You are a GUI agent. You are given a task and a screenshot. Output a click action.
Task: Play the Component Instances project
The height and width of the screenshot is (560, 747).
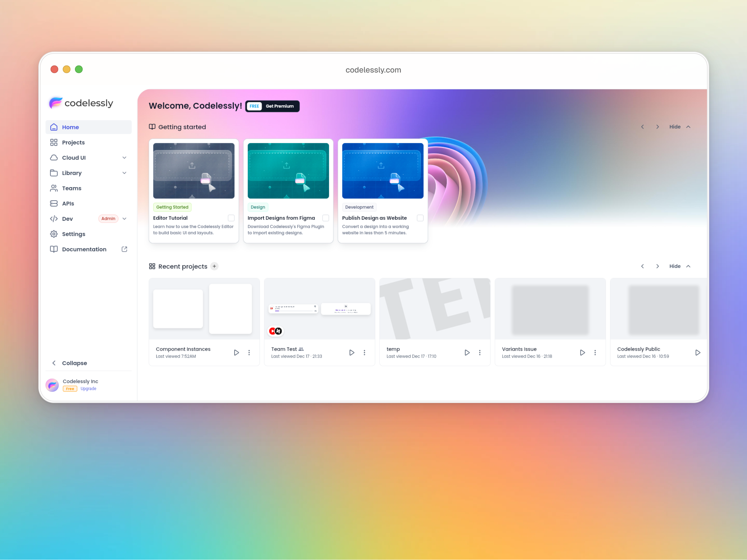[x=236, y=353]
